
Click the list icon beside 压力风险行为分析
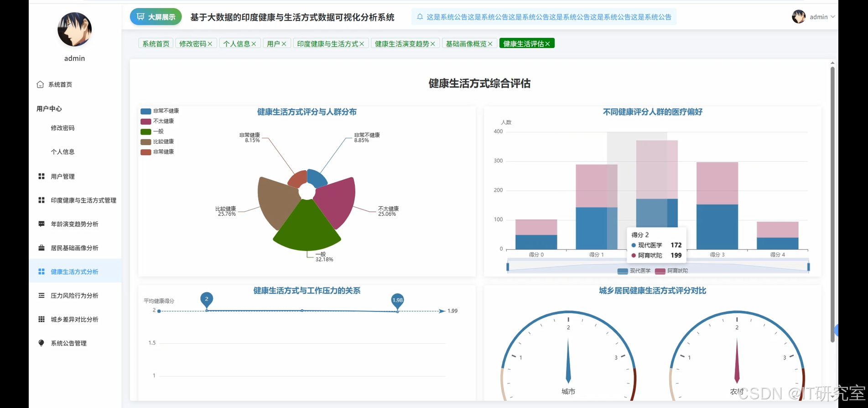click(x=42, y=295)
